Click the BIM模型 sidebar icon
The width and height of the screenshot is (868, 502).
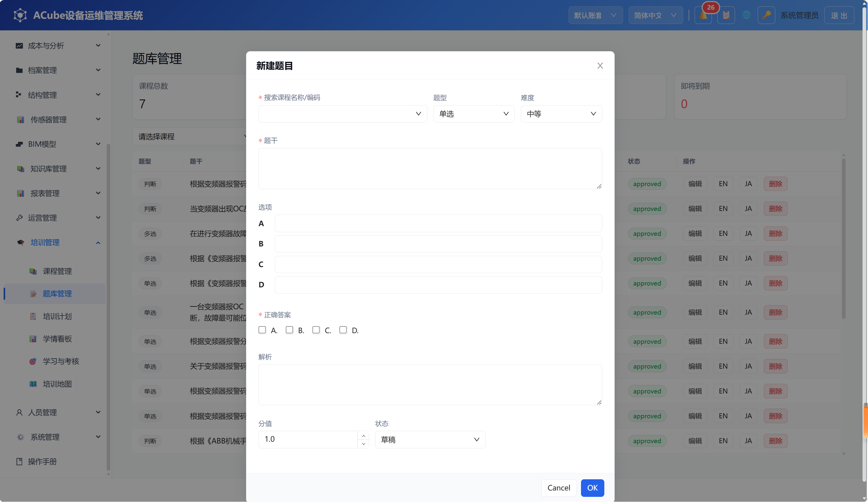click(x=19, y=144)
